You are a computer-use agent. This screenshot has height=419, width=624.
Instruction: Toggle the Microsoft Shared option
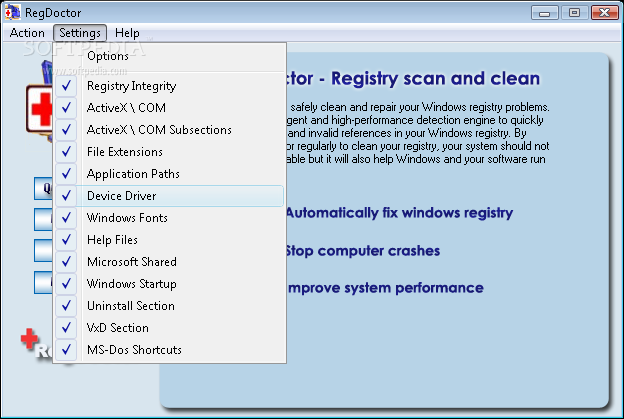pos(170,262)
